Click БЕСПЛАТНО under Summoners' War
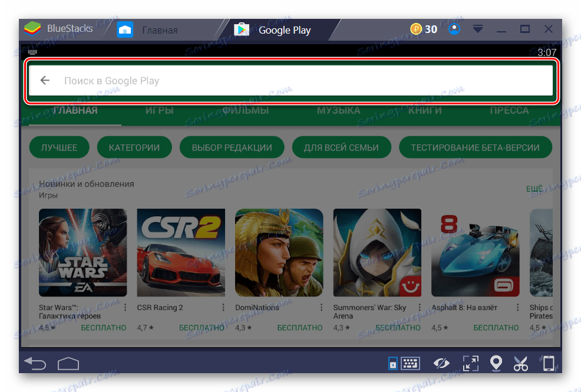This screenshot has height=392, width=581. coord(398,328)
